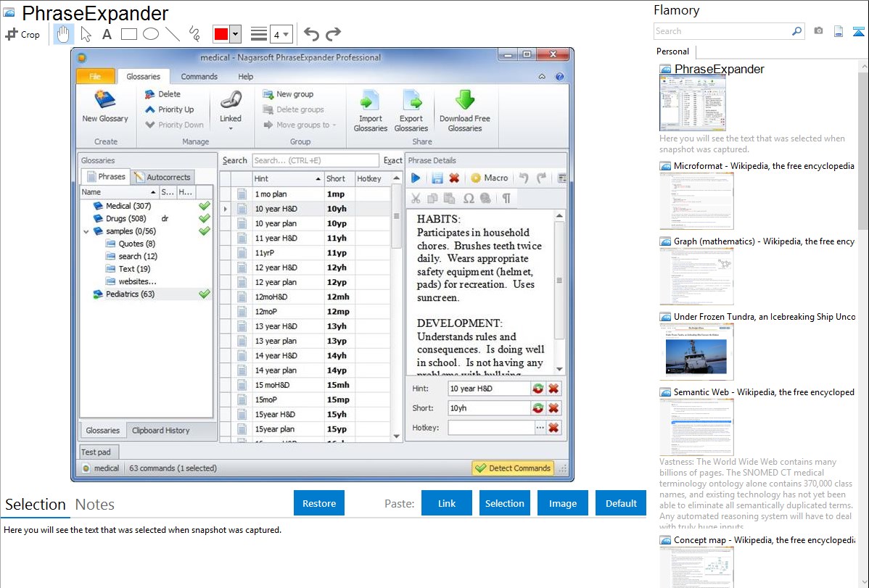Open the color picker dropdown arrow
Screen dimensions: 869x588
pos(235,34)
